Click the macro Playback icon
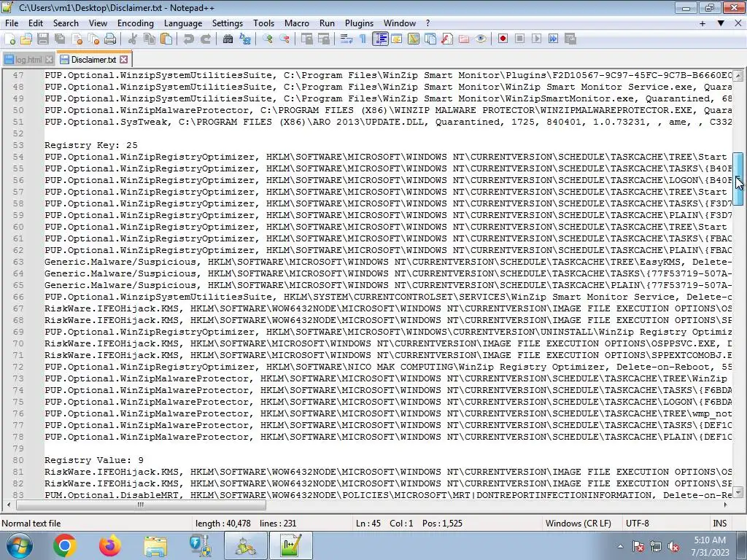 coord(536,39)
